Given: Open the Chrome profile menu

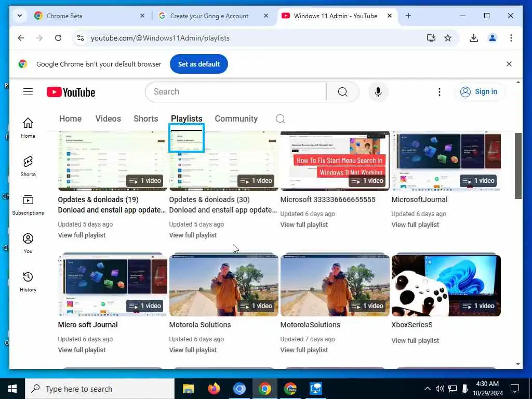Looking at the screenshot, I should click(493, 38).
